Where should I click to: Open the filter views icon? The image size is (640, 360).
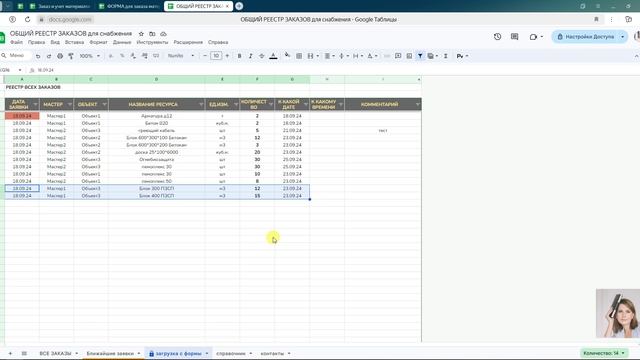(x=431, y=56)
